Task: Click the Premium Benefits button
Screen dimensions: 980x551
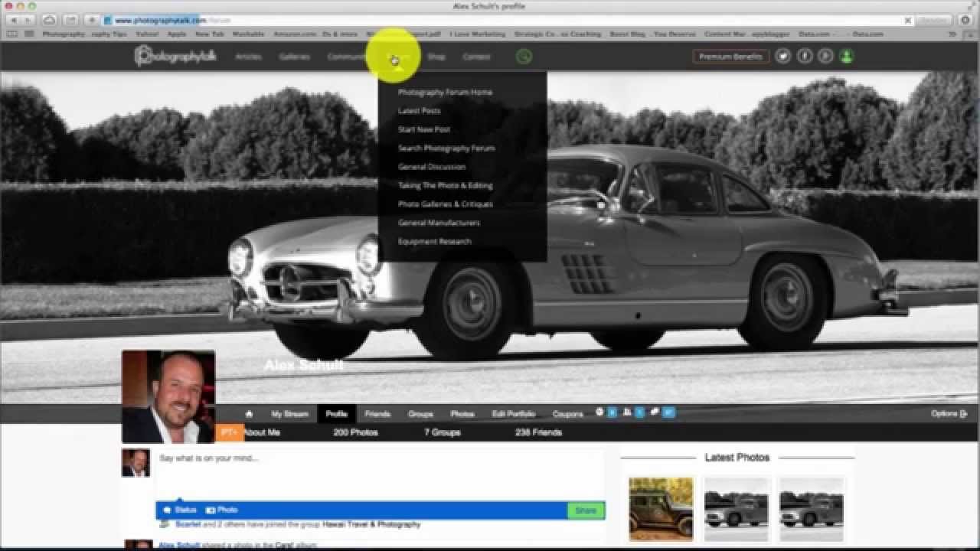Action: point(730,57)
